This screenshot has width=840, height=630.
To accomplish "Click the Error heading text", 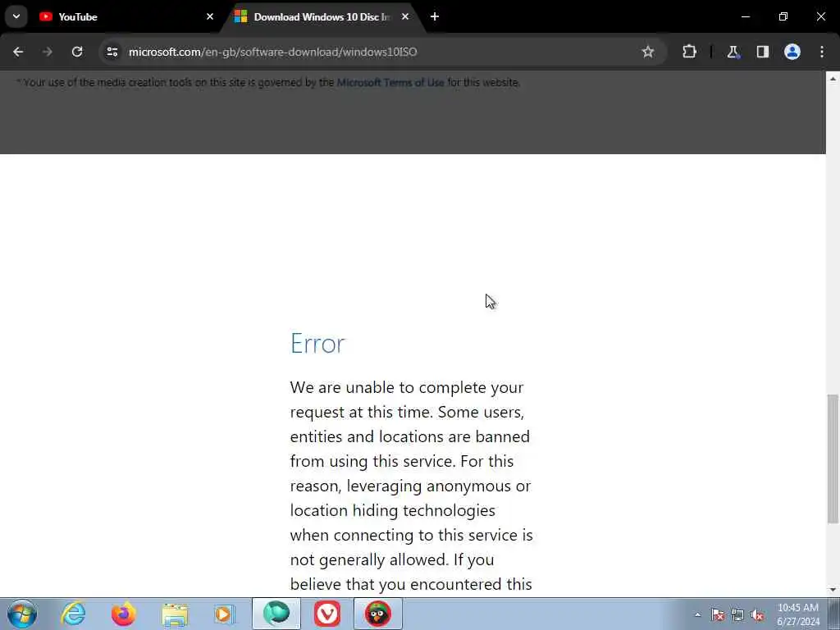I will pos(317,344).
